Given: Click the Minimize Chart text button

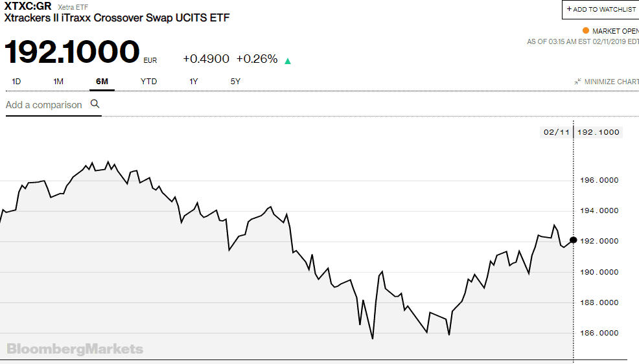Looking at the screenshot, I should (611, 82).
